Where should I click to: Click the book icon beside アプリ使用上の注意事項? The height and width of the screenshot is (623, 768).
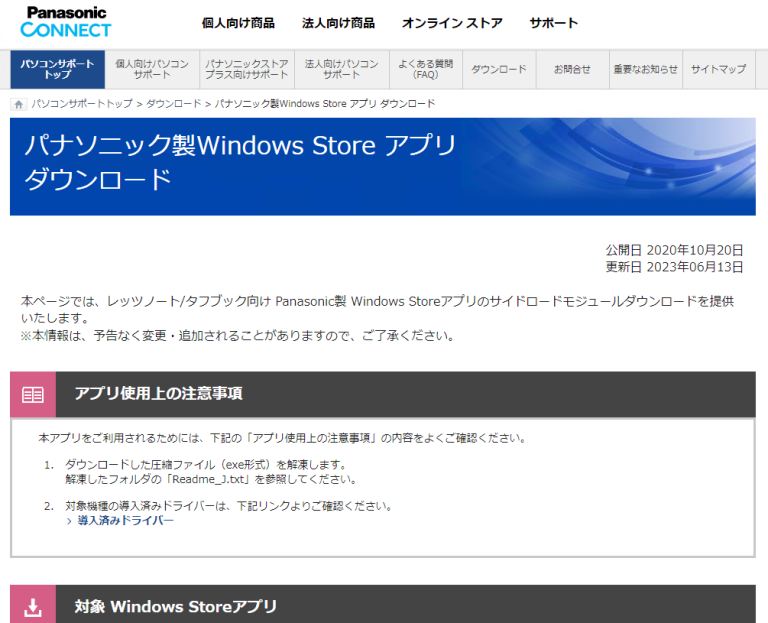[33, 394]
